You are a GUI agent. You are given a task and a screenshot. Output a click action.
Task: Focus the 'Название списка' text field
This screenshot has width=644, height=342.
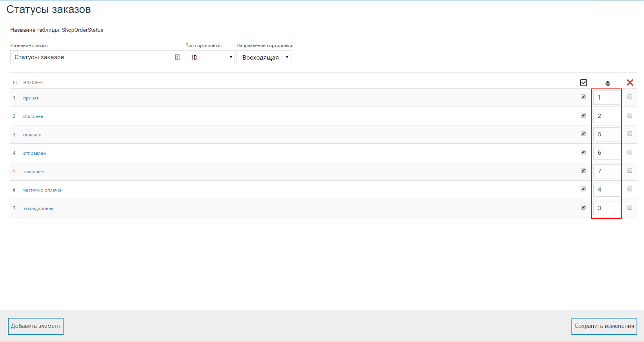(92, 57)
